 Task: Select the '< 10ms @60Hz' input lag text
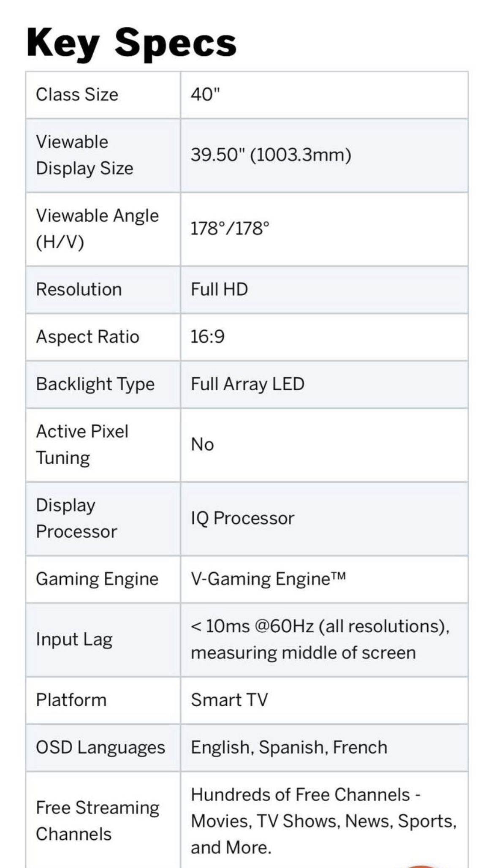[252, 626]
